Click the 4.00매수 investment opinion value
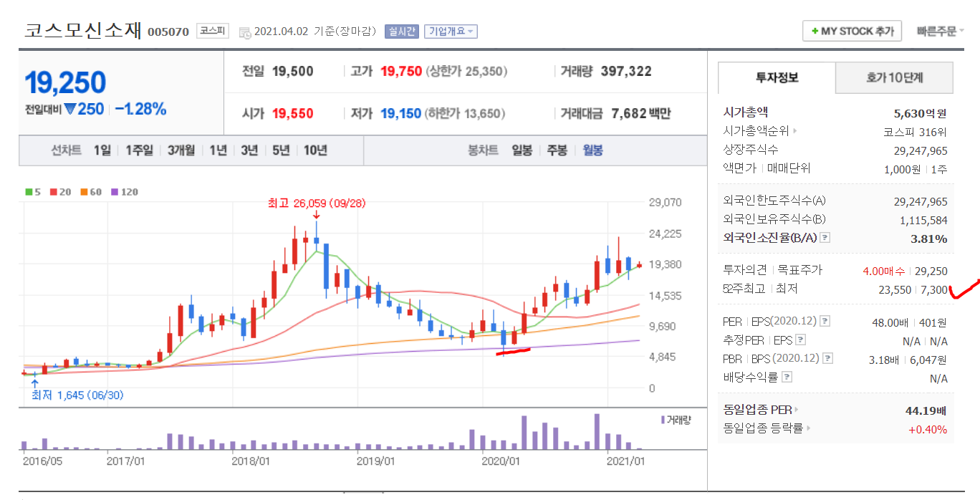Image resolution: width=980 pixels, height=500 pixels. point(884,271)
